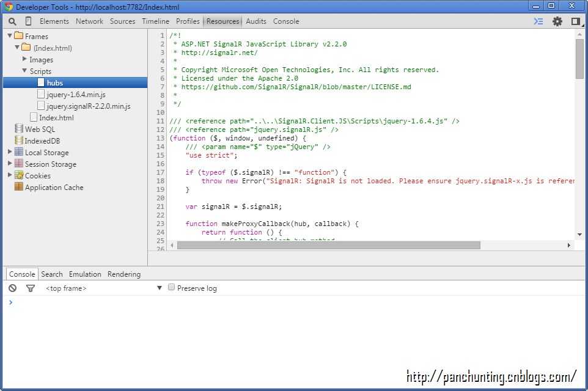Click the var signalR = $.signalR; line
588x391 pixels.
pyautogui.click(x=233, y=206)
